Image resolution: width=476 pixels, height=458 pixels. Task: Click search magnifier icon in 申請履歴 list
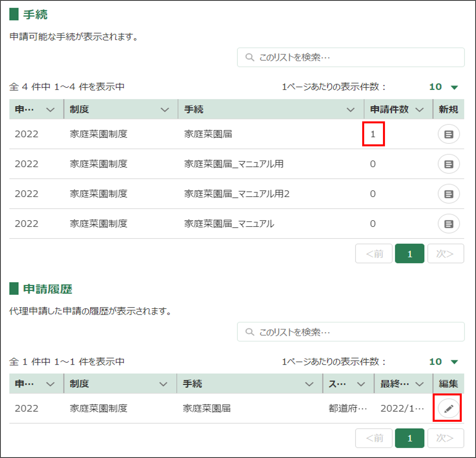pyautogui.click(x=249, y=332)
